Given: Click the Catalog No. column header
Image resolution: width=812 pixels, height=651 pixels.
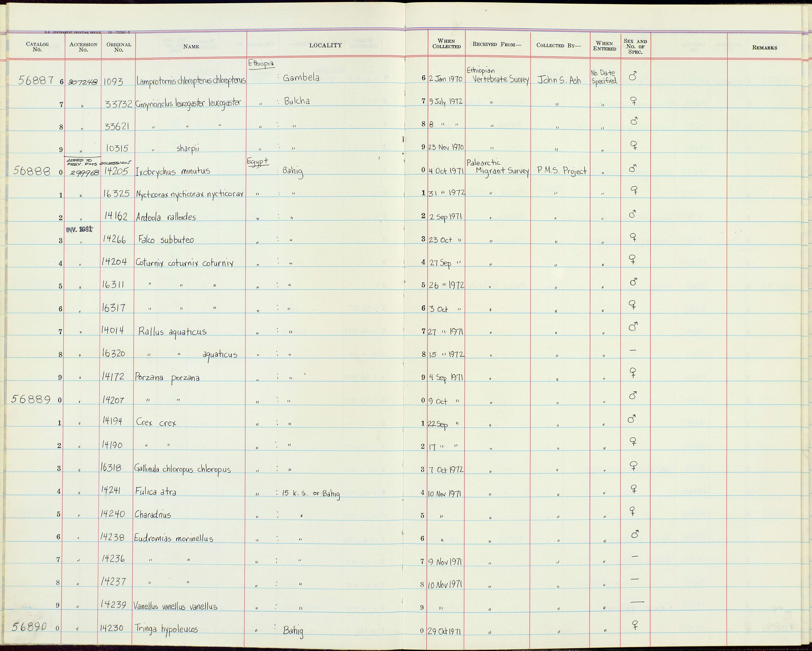Looking at the screenshot, I should 37,47.
